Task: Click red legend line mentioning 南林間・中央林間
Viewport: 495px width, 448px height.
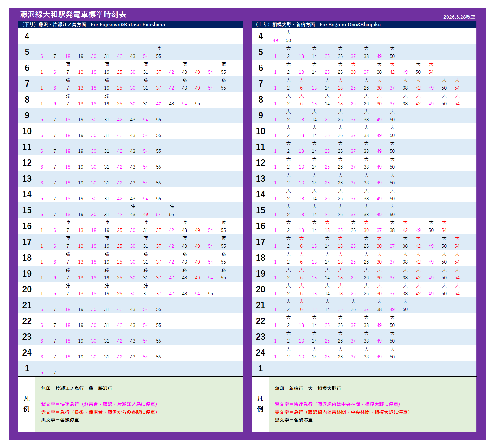Action: (x=342, y=412)
